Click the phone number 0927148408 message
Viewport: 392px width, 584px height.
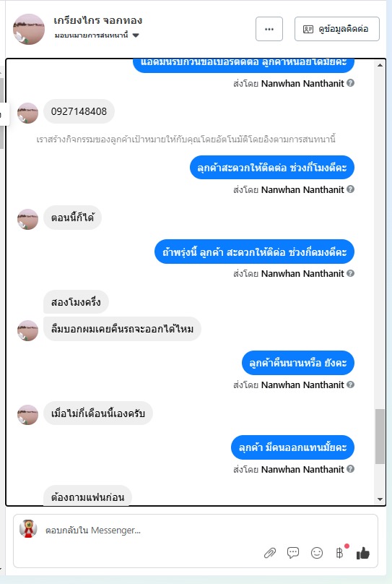(x=79, y=111)
